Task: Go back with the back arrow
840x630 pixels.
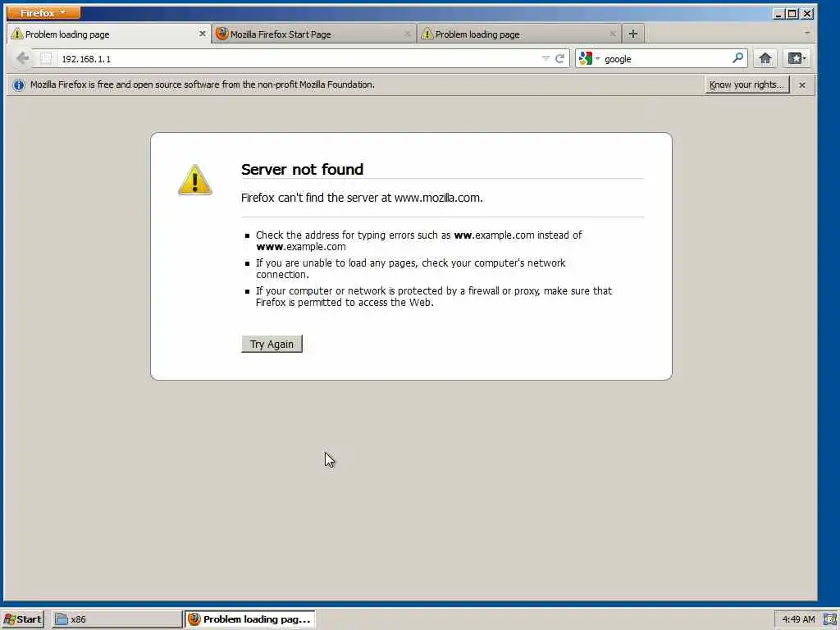Action: coord(22,58)
